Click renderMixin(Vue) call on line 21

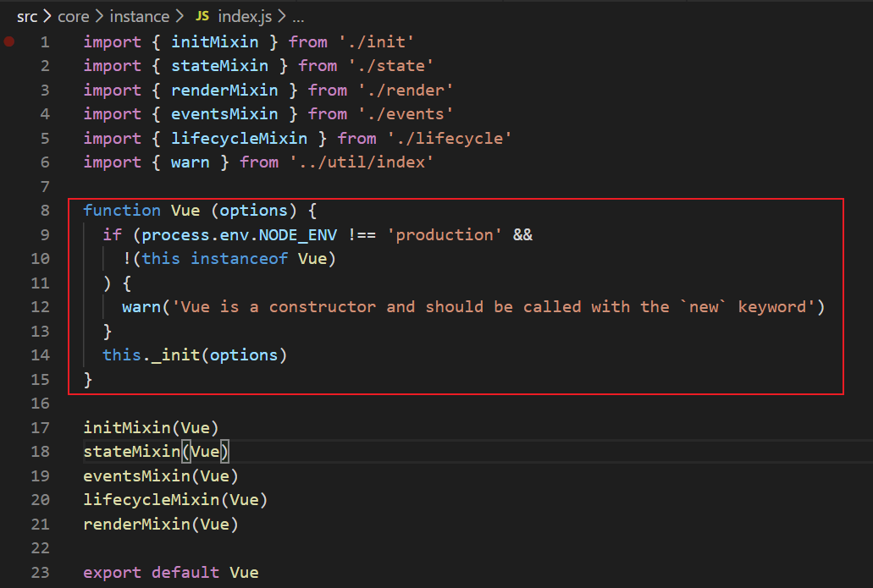pyautogui.click(x=161, y=525)
